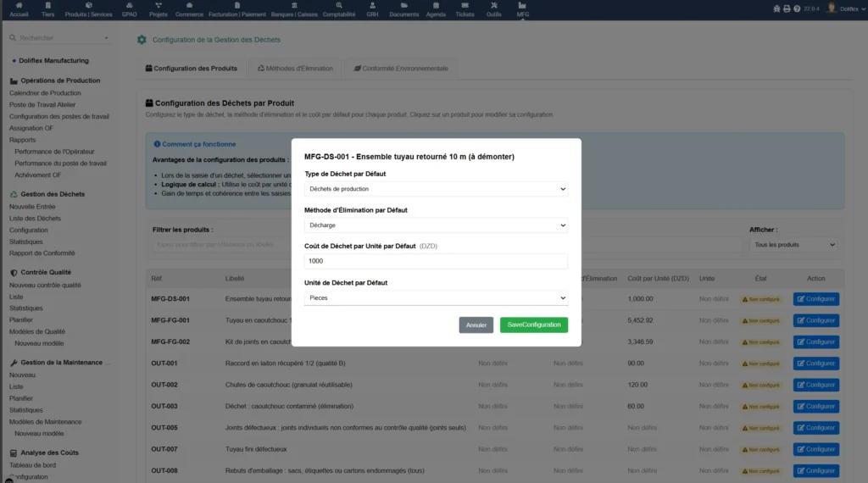Switch to Configuration des Produits tab
868x483 pixels.
[x=192, y=69]
